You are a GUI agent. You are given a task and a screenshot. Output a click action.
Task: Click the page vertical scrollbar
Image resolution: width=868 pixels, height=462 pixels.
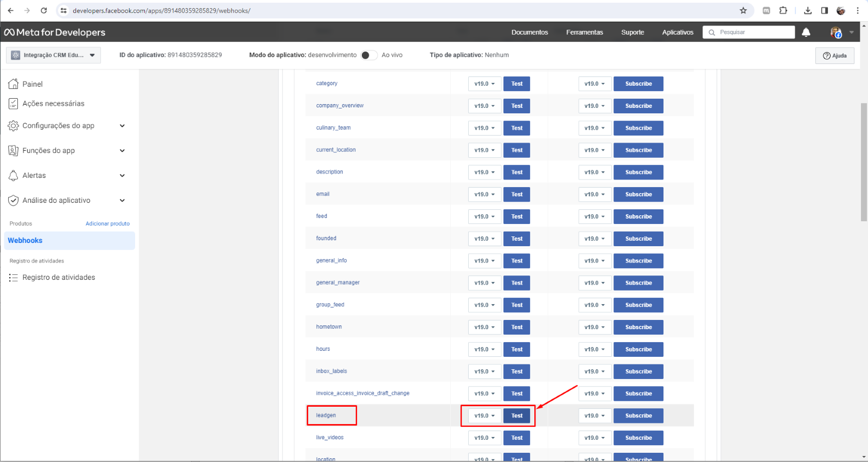[864, 162]
